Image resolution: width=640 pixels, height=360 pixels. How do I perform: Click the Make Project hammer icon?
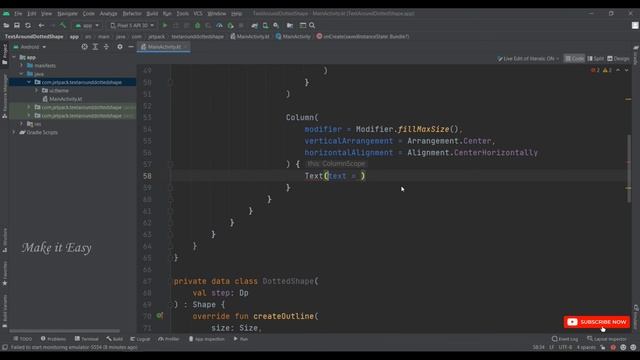[63, 25]
